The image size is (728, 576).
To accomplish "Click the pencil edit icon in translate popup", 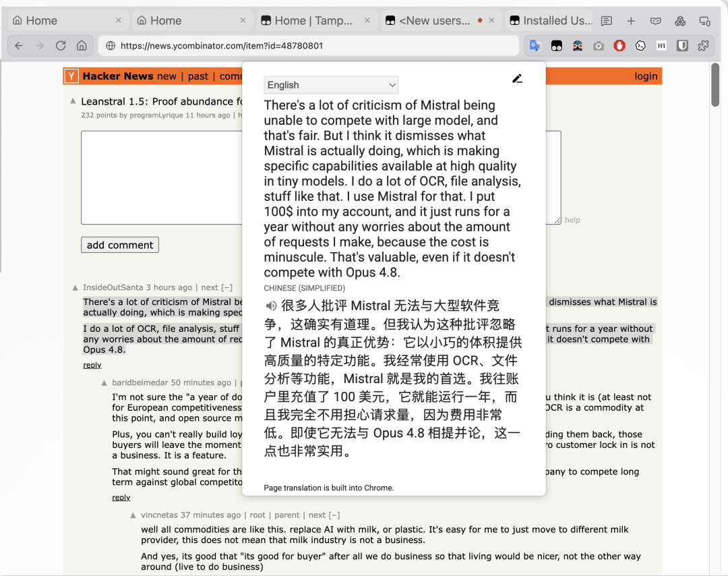I will pyautogui.click(x=517, y=78).
